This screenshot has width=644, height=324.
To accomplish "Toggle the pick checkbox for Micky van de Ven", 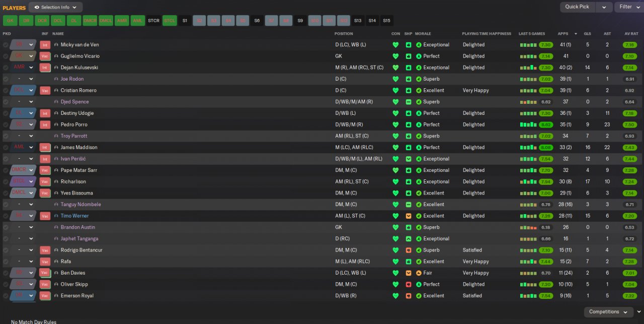I will 6,45.
